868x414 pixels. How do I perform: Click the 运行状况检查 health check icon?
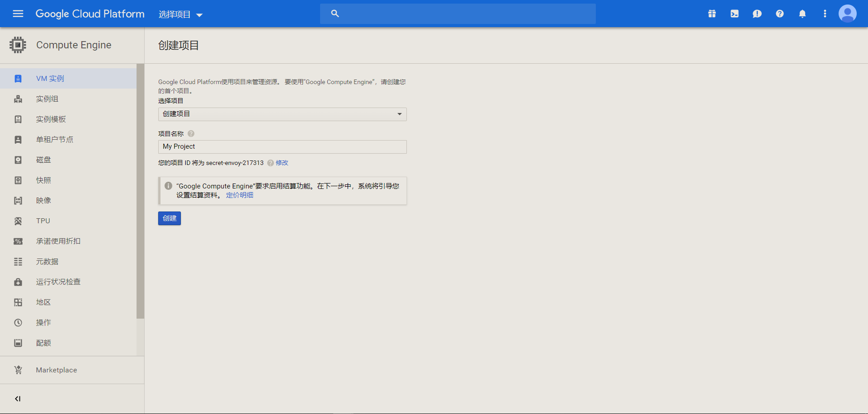click(x=18, y=282)
